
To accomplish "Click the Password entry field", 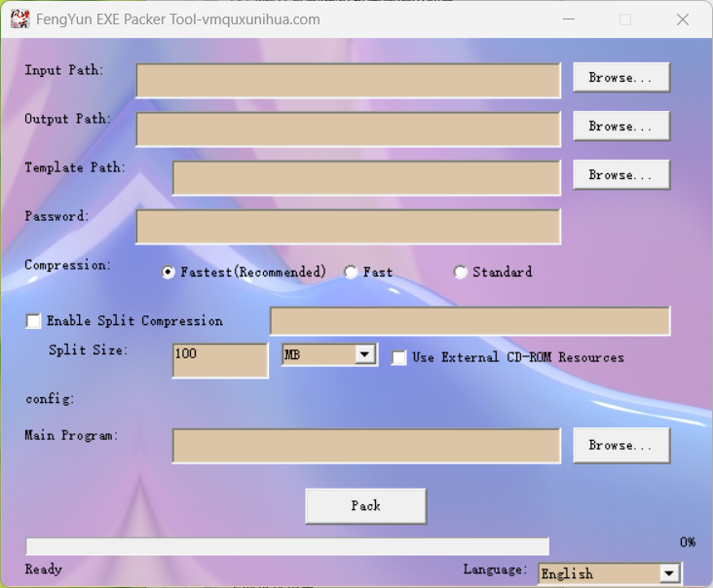I will pyautogui.click(x=348, y=227).
